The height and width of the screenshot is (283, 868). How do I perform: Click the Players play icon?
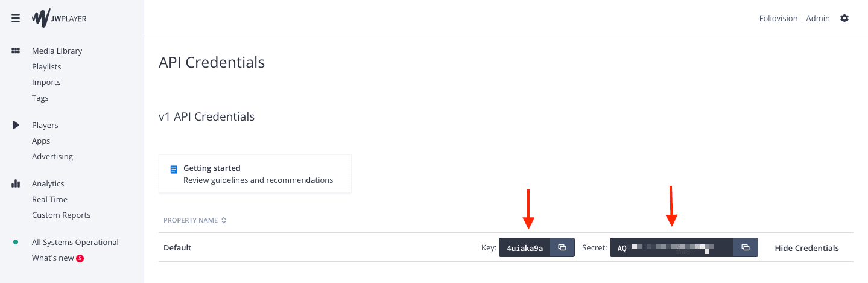tap(16, 125)
